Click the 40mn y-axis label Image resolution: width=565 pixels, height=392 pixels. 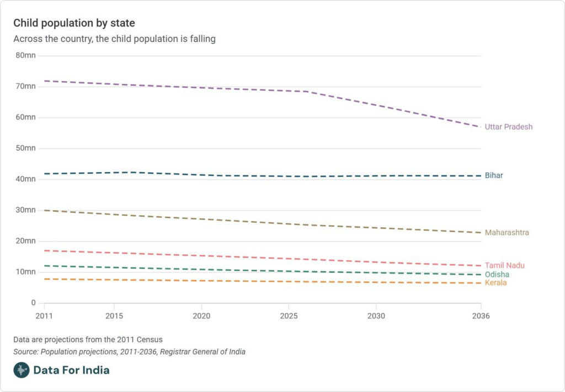(25, 179)
